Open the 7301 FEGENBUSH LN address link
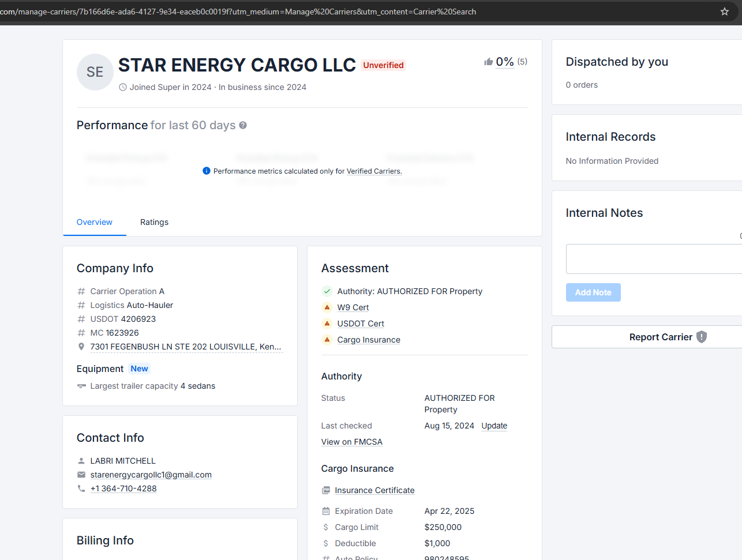The height and width of the screenshot is (560, 742). tap(186, 347)
